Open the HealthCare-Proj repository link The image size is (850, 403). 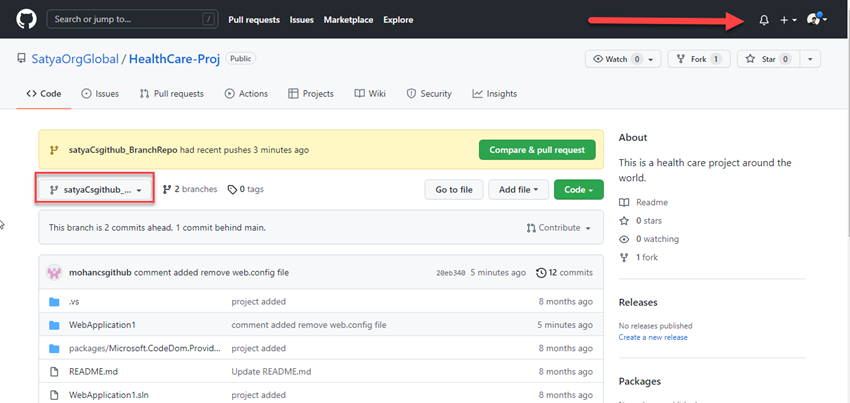coord(175,59)
